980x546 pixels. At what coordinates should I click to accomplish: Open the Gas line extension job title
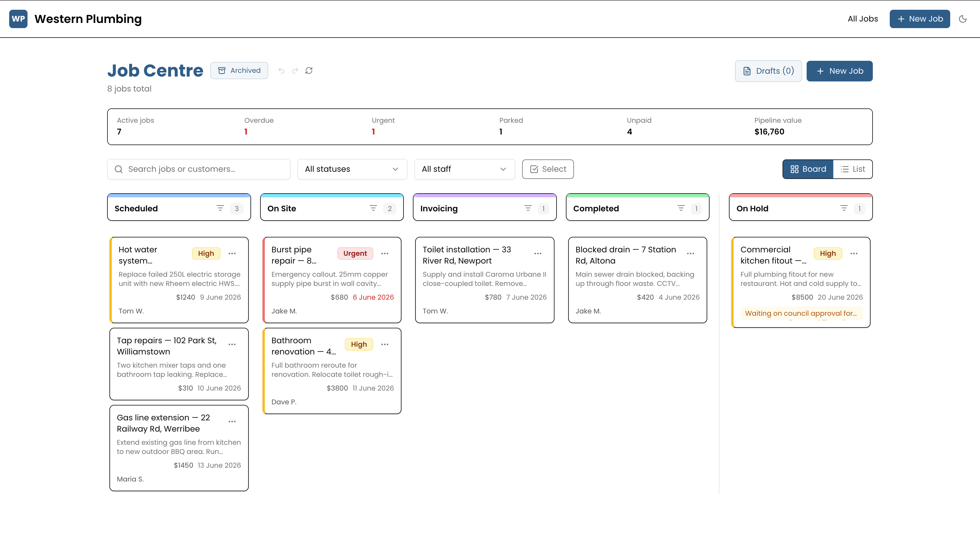163,423
